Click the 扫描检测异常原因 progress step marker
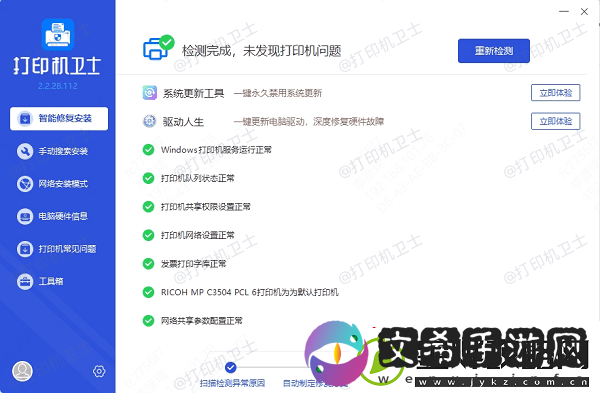 pyautogui.click(x=230, y=367)
